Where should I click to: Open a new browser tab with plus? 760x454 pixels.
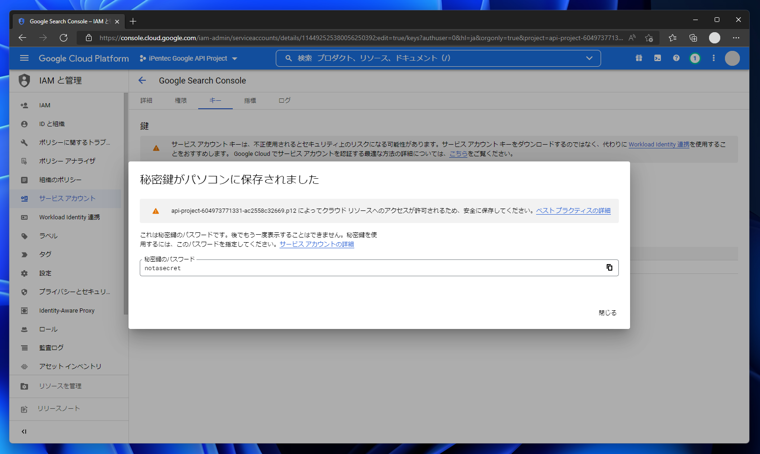click(133, 21)
